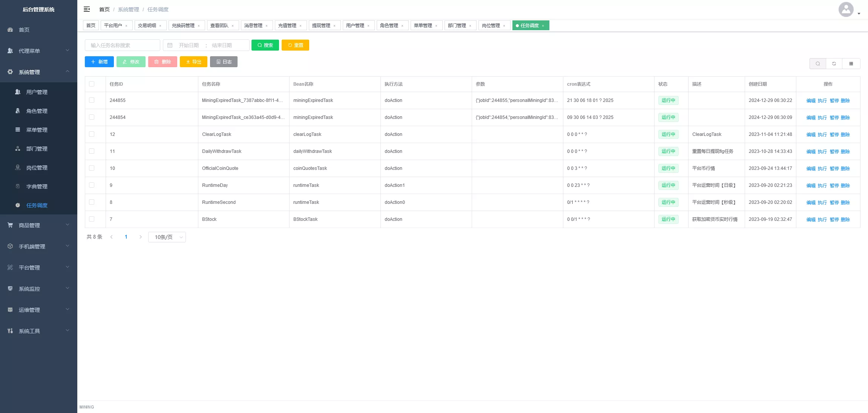Close the active 任务调度 tab

(543, 26)
